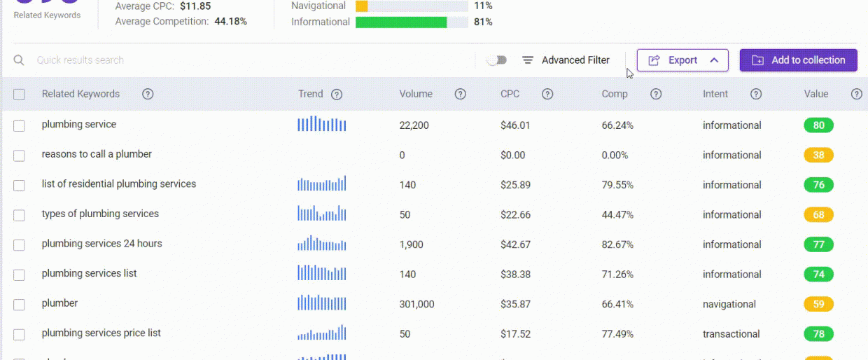868x360 pixels.
Task: Click the Informational intent progress bar
Action: [412, 22]
